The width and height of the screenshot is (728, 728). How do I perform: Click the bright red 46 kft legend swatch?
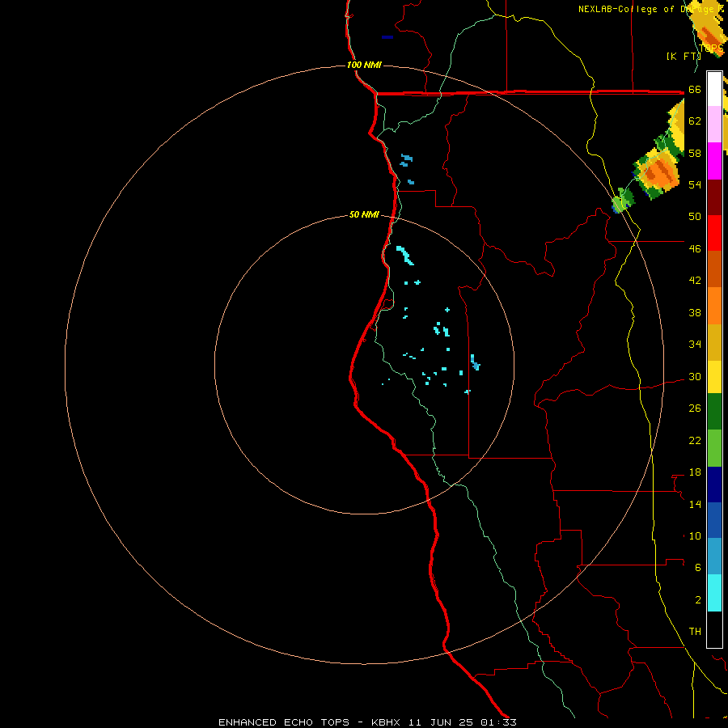[x=714, y=233]
